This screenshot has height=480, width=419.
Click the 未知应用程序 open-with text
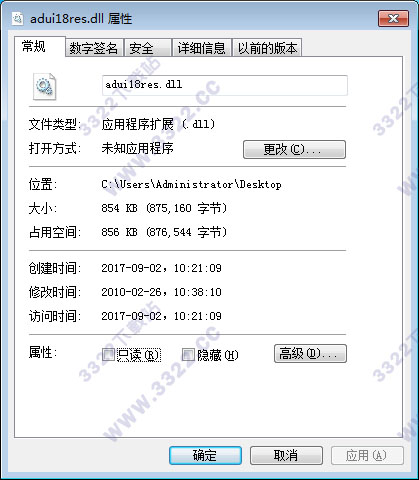137,148
